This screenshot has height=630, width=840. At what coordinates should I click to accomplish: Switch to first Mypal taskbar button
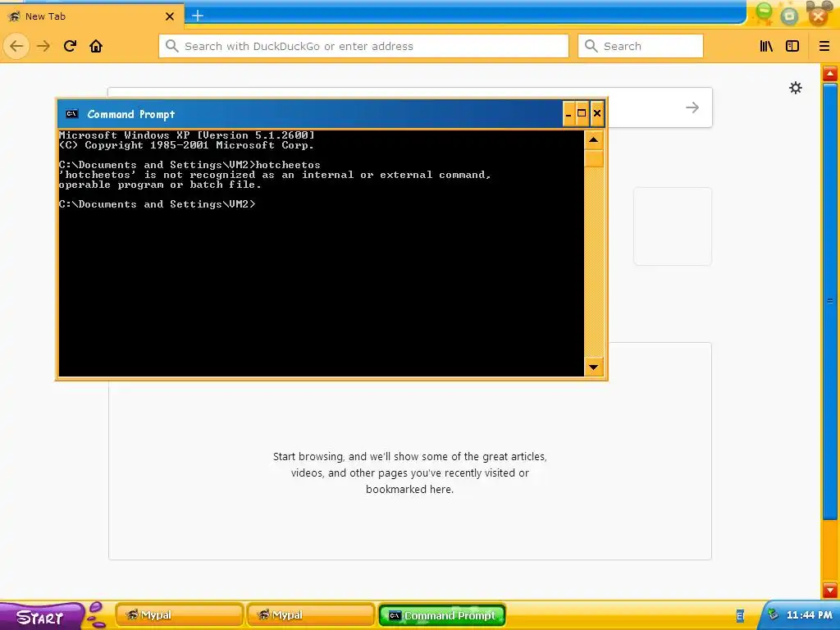point(180,615)
